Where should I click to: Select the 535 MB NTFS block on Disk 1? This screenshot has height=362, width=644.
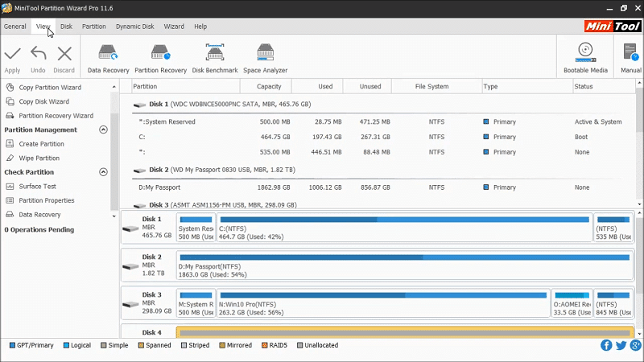coord(613,228)
